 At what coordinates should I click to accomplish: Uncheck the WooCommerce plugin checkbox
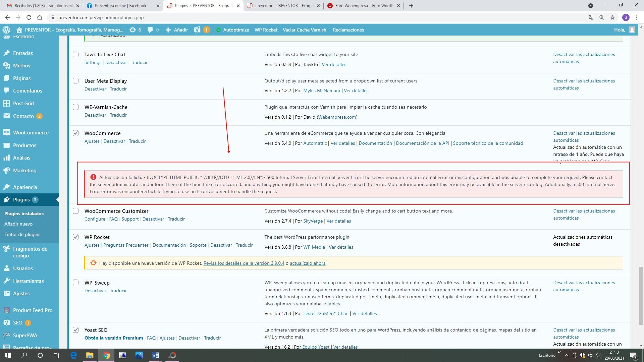coord(76,133)
